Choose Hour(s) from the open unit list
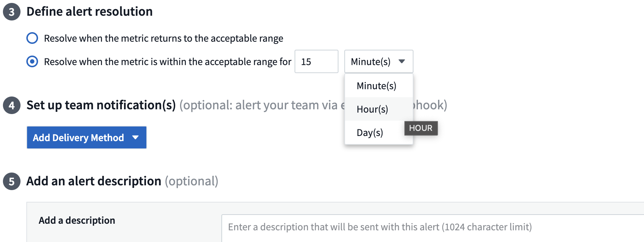 [x=372, y=109]
